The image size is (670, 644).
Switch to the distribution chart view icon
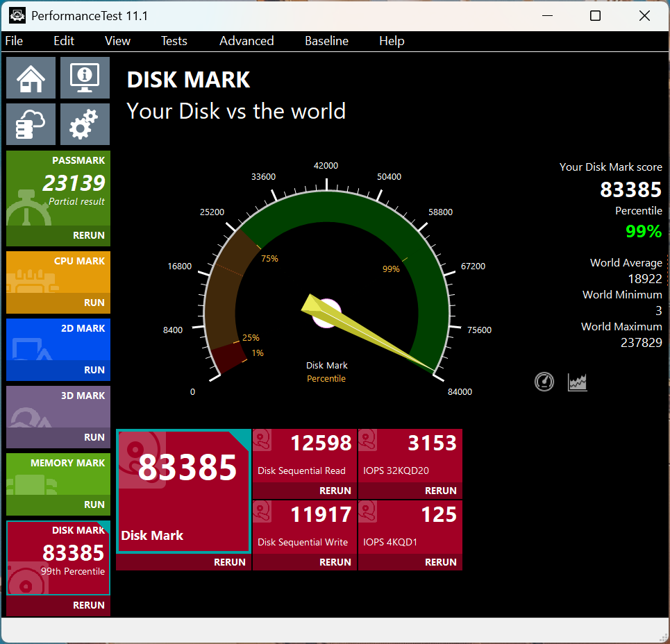578,382
